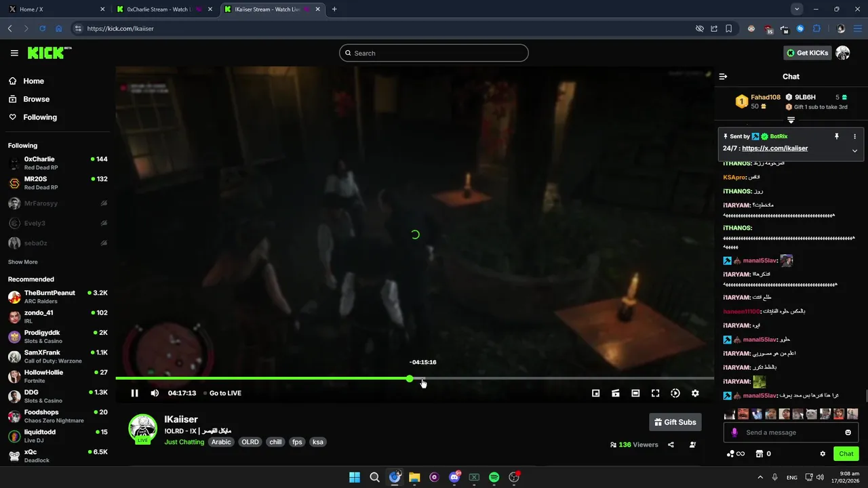The image size is (868, 488).
Task: Open offline MrFarosyy channel
Action: 58,203
